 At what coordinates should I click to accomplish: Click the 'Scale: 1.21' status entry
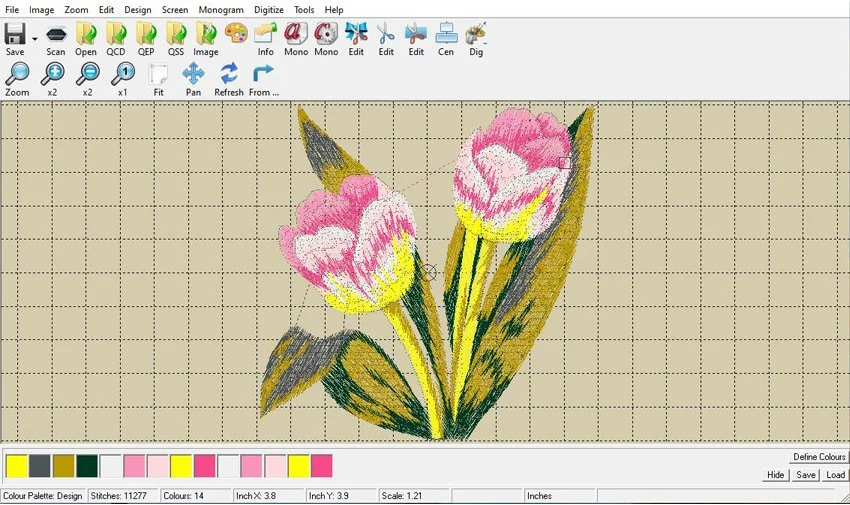point(401,496)
